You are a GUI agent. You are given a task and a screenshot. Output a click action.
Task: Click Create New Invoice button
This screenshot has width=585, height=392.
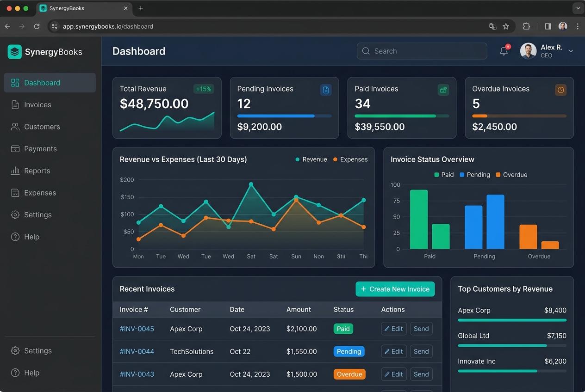pos(395,289)
